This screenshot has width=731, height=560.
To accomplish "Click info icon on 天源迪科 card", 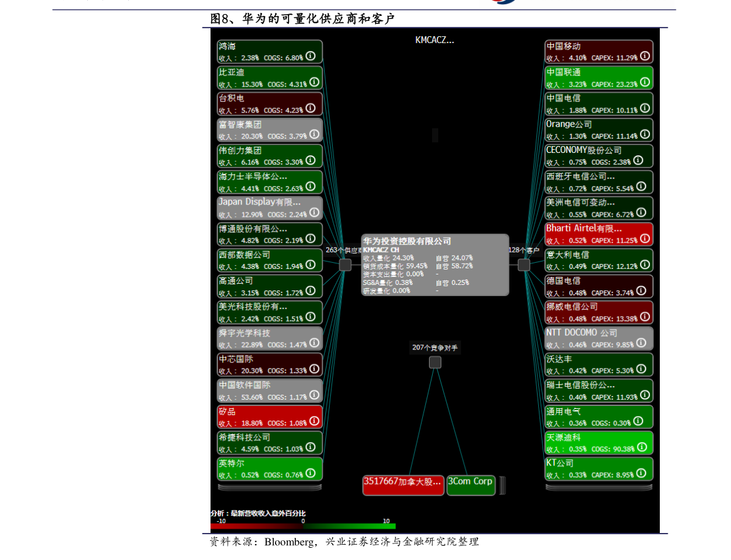I will [642, 446].
